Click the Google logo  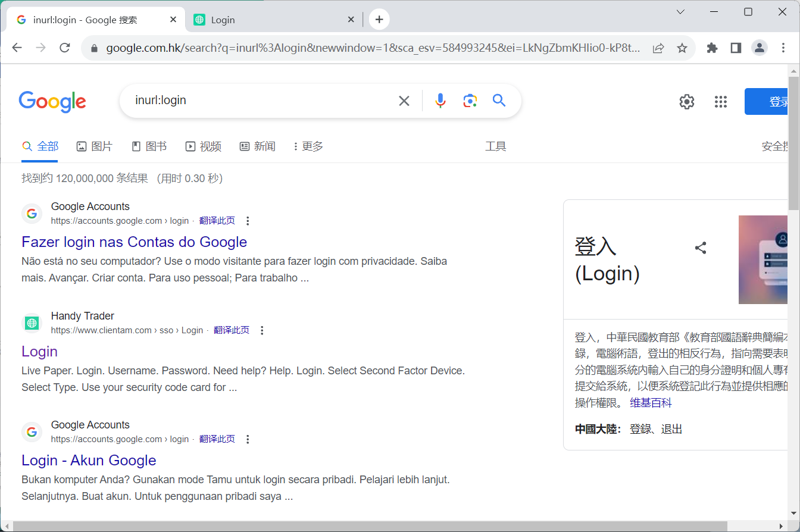pos(52,102)
